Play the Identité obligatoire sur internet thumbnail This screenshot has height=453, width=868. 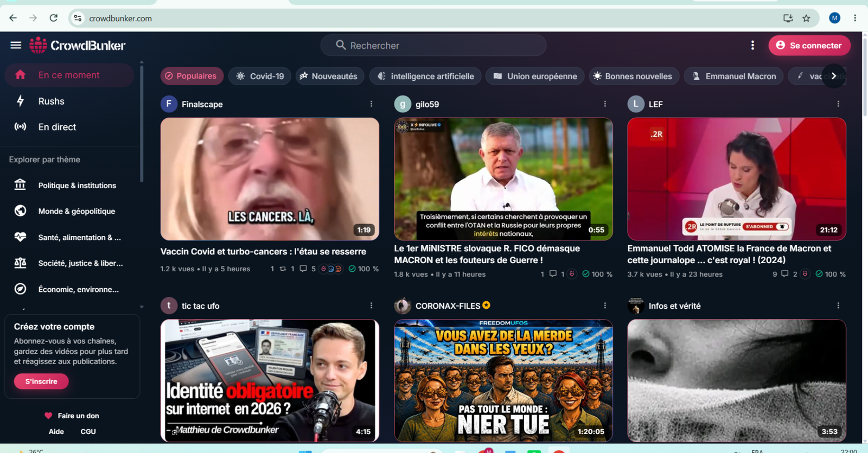click(270, 380)
